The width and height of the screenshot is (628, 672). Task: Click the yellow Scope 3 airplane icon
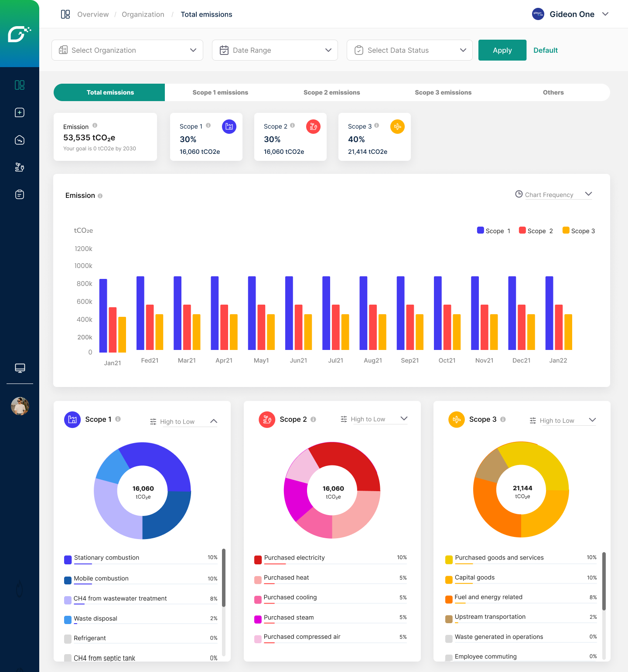coord(397,126)
